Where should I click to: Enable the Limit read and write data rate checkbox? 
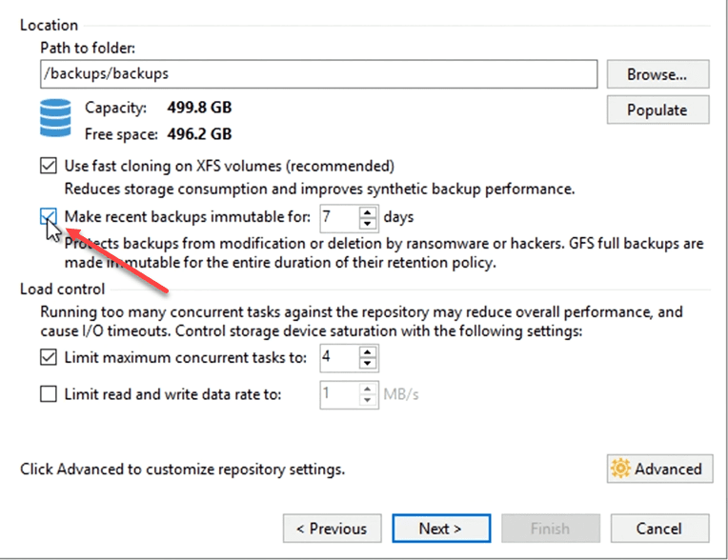(49, 393)
